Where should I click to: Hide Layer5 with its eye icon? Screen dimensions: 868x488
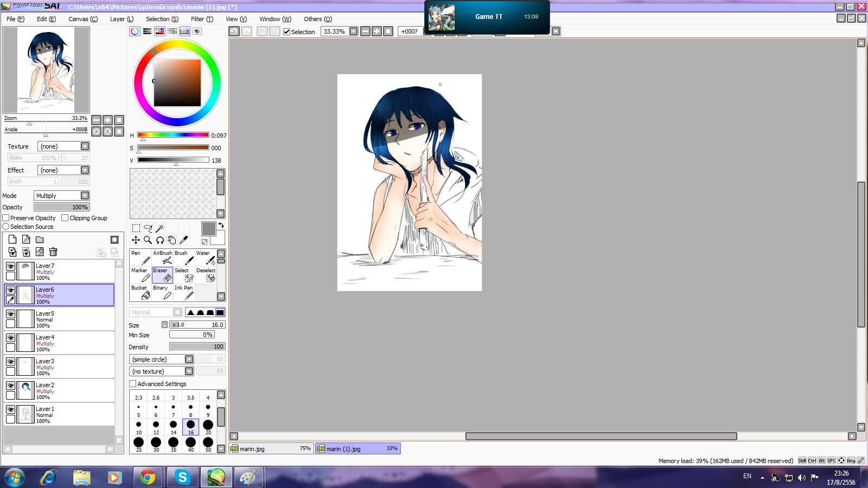point(10,314)
